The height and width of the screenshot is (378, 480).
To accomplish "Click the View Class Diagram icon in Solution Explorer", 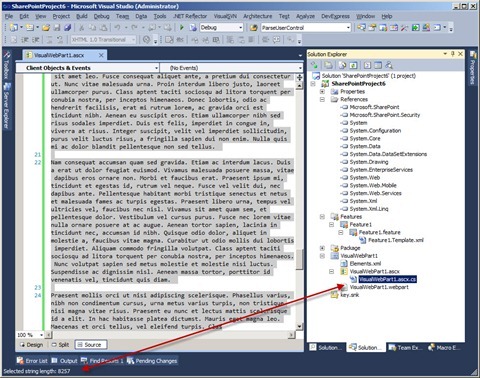I will click(389, 65).
